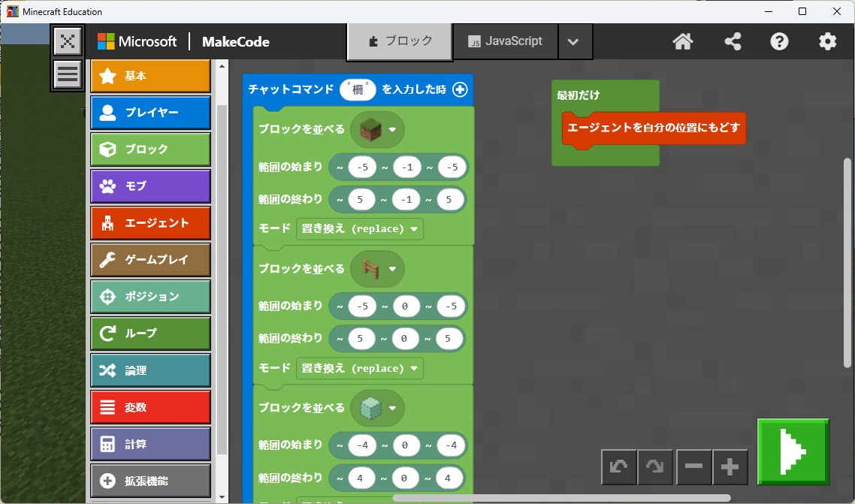Open the ゲームプレイ category
The image size is (855, 504).
(x=150, y=260)
